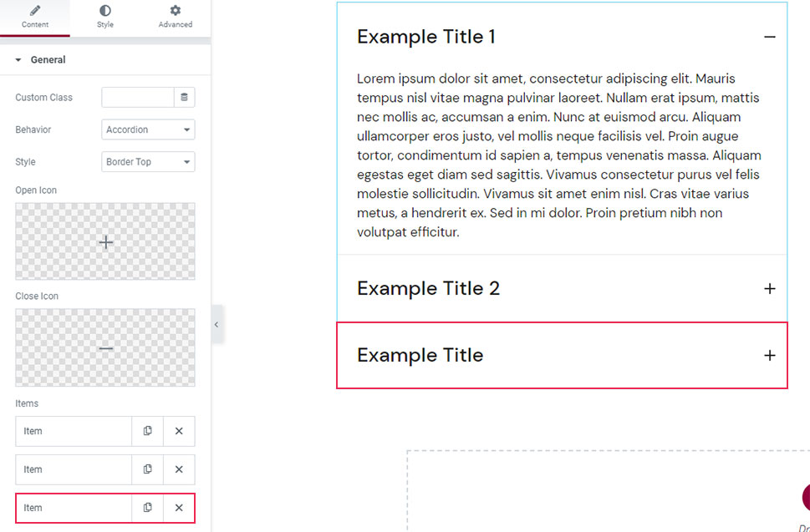Open the Content tab

click(x=34, y=17)
